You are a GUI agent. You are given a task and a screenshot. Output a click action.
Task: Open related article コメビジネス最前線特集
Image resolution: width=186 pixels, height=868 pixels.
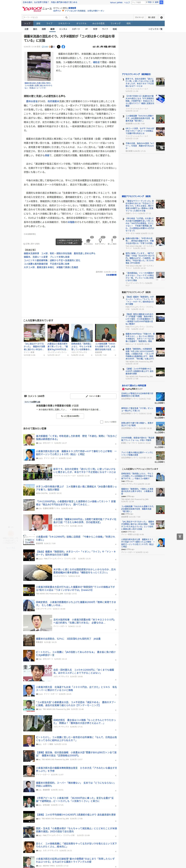pyautogui.click(x=52, y=260)
